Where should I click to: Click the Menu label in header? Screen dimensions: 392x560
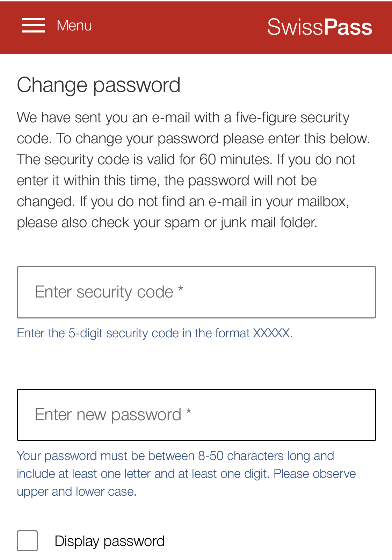coord(74,26)
